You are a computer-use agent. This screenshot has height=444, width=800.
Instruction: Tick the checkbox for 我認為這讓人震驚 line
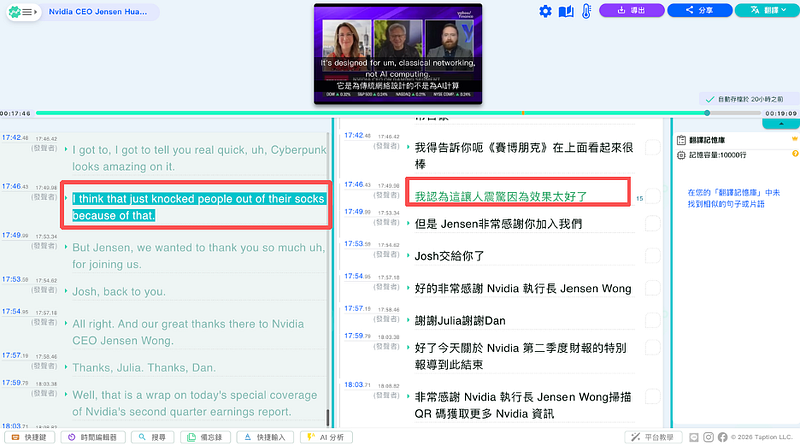pyautogui.click(x=653, y=196)
